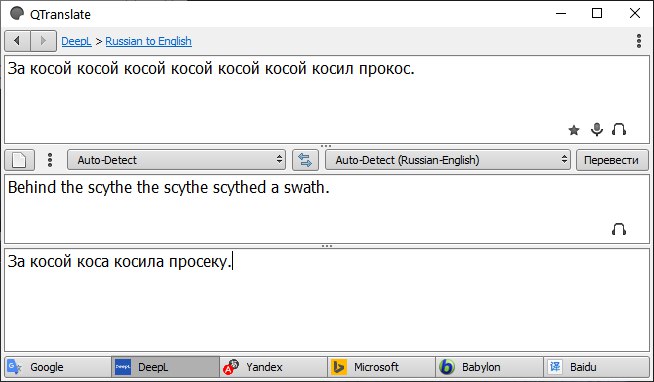Screen dimensions: 654x382
Task: Expand the Auto-Detect (Russian-English) target dropdown
Action: click(448, 160)
